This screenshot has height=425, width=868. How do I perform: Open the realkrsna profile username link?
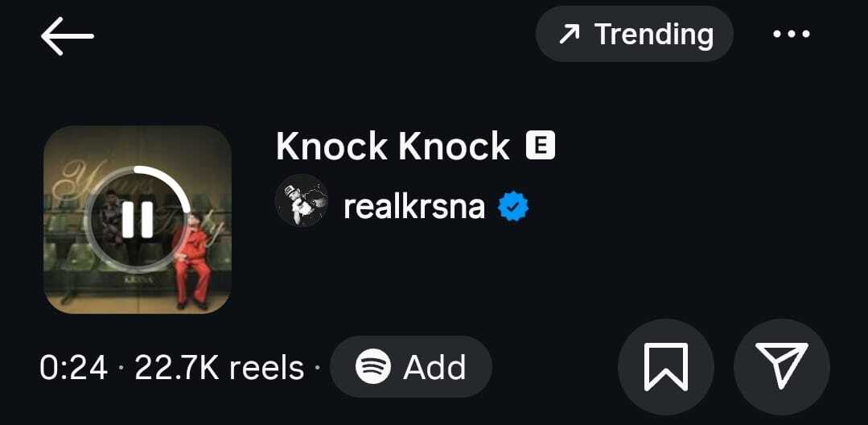point(414,207)
